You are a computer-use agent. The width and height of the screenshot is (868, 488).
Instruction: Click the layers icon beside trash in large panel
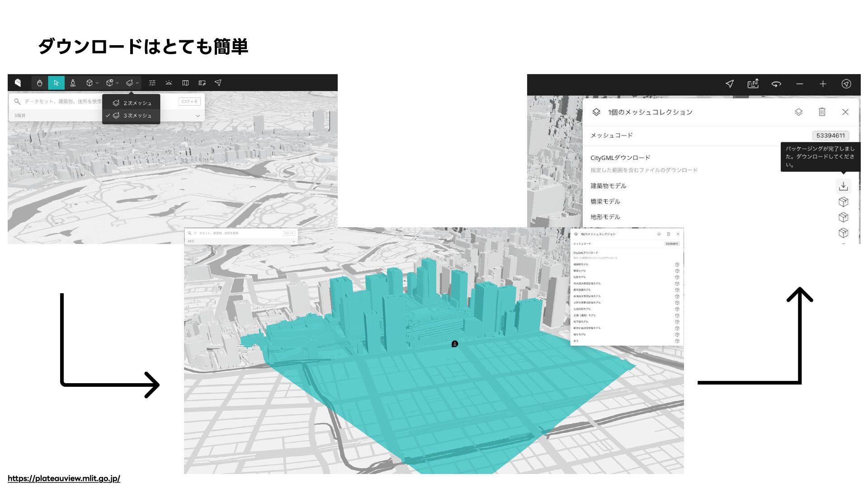[x=799, y=112]
